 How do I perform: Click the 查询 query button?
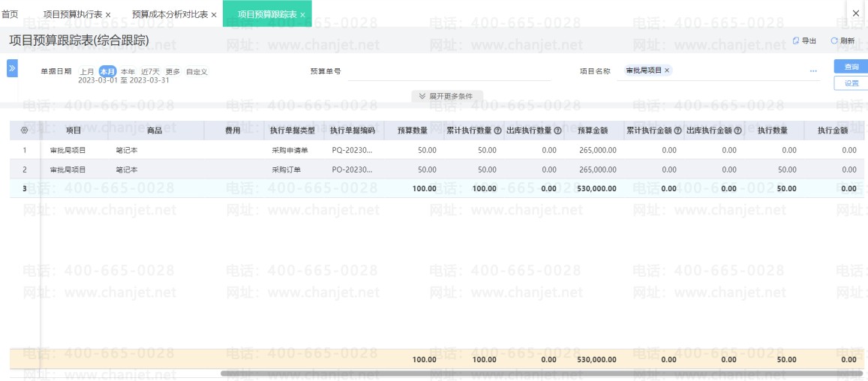point(851,67)
